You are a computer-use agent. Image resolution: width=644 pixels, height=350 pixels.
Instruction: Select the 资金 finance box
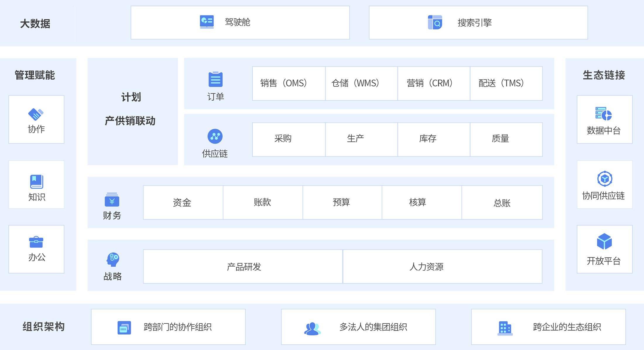183,202
